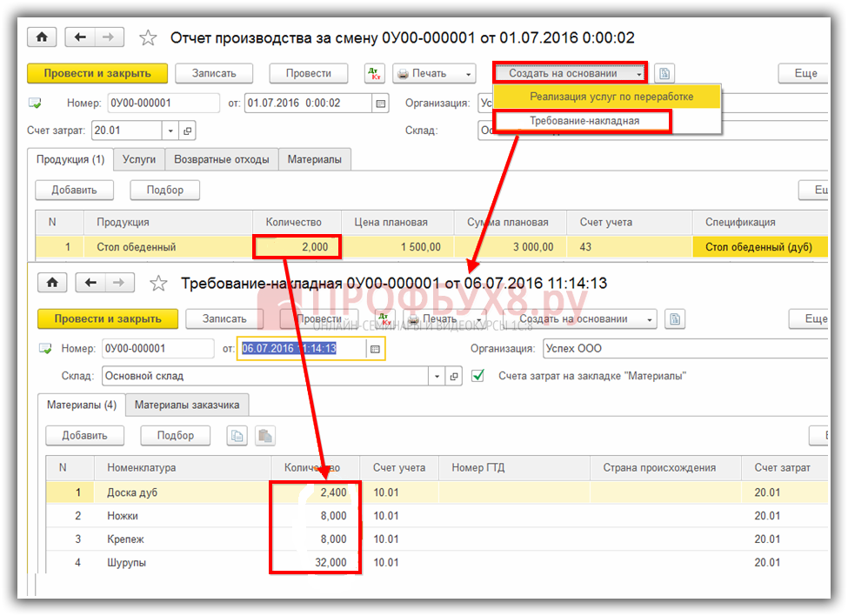Image resolution: width=848 pixels, height=616 pixels.
Task: Choose Реализация услуг по переработке menu item
Action: point(611,97)
